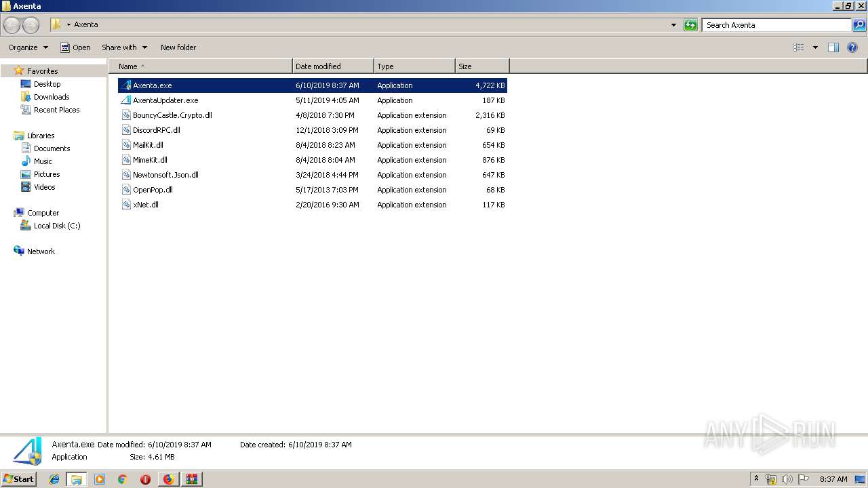Sort by the Date modified column

[333, 66]
